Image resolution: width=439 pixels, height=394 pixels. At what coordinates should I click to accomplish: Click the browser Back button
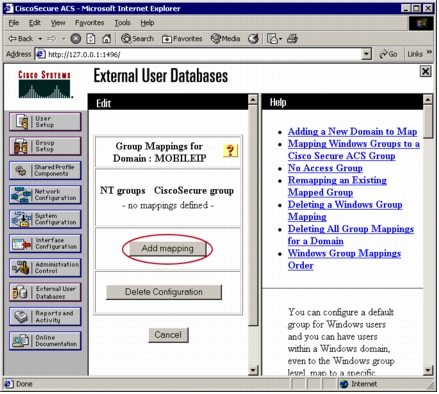coord(21,39)
